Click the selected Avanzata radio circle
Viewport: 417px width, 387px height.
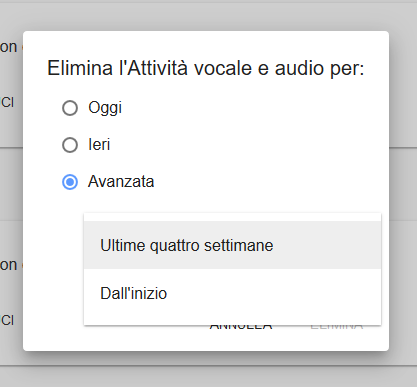[70, 182]
